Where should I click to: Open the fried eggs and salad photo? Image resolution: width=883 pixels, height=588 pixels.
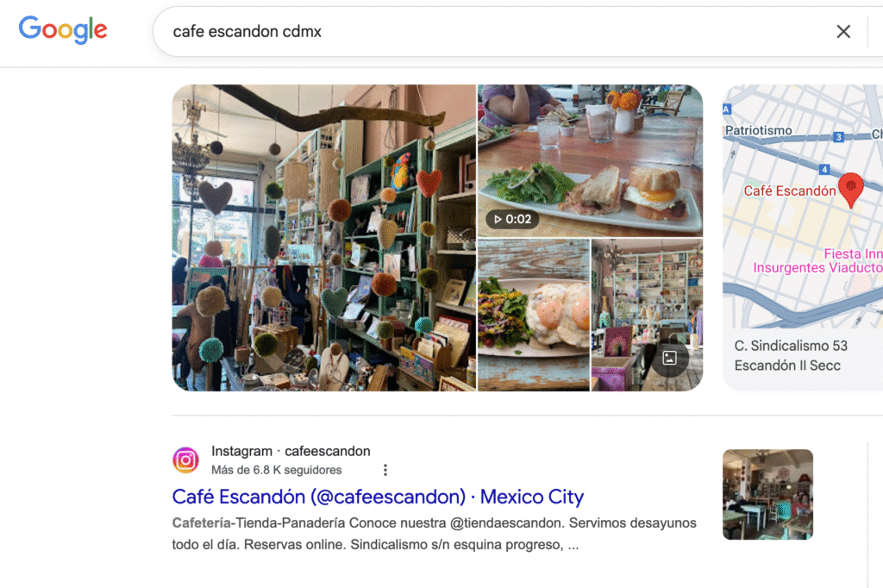[533, 315]
